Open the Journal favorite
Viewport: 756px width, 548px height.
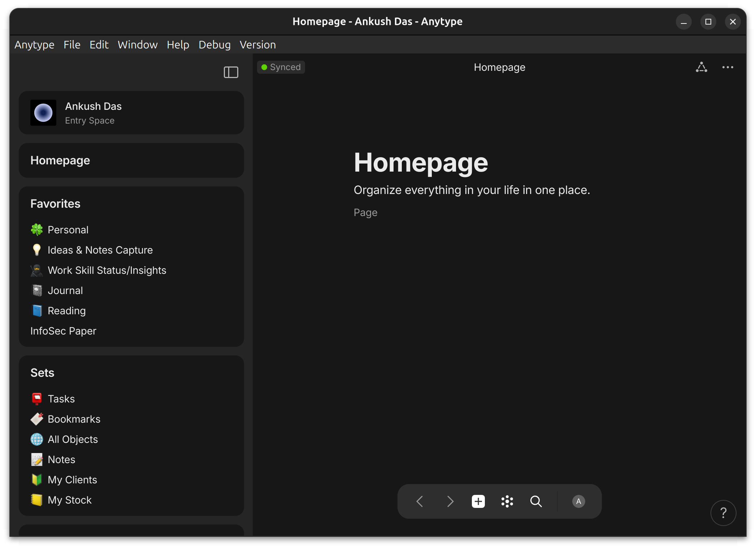coord(65,290)
